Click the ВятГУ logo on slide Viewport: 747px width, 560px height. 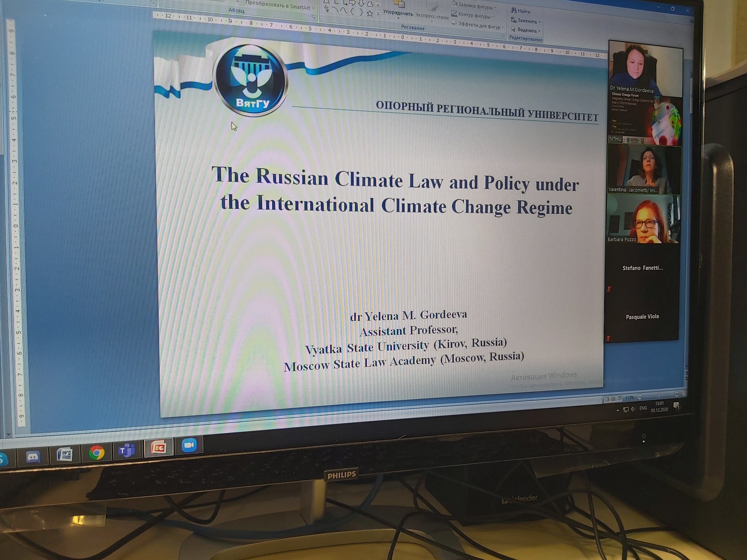coord(251,80)
